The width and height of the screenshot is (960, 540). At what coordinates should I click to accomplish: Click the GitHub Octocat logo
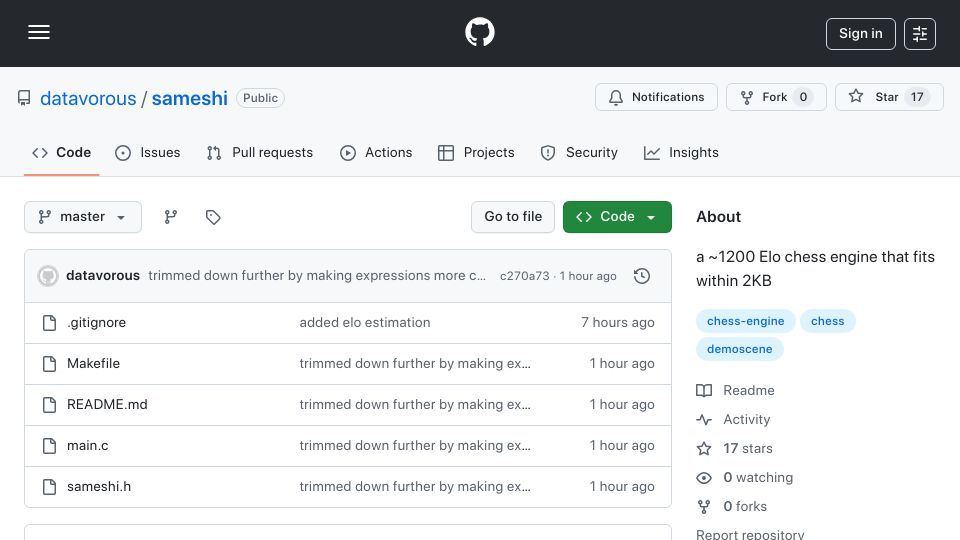(x=479, y=32)
